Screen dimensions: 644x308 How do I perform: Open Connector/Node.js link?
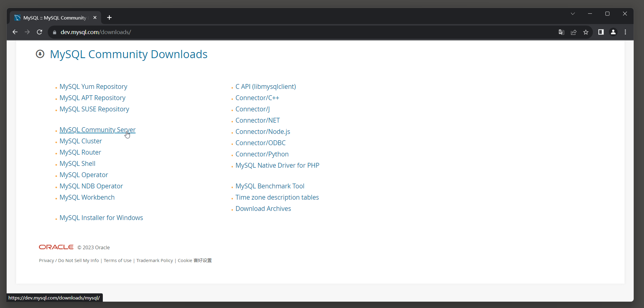click(263, 131)
